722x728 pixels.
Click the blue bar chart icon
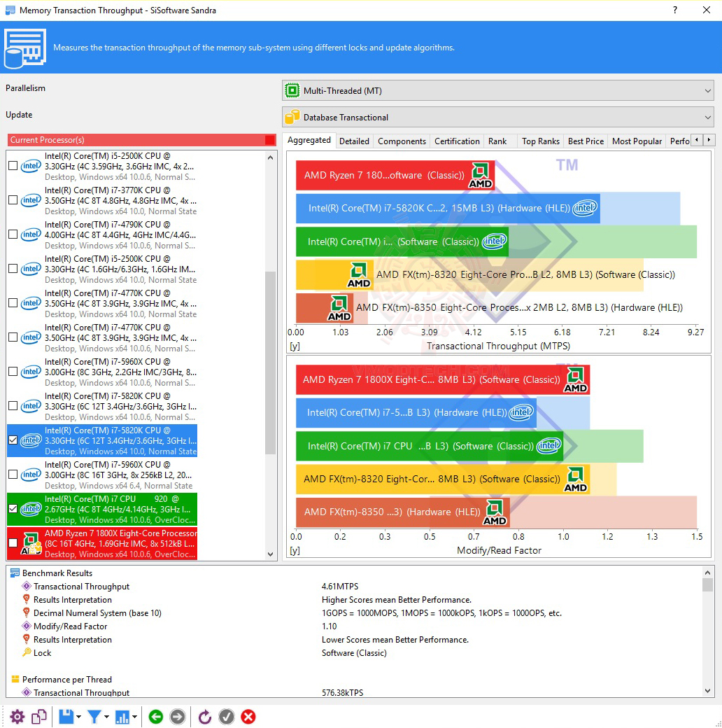[x=122, y=716]
